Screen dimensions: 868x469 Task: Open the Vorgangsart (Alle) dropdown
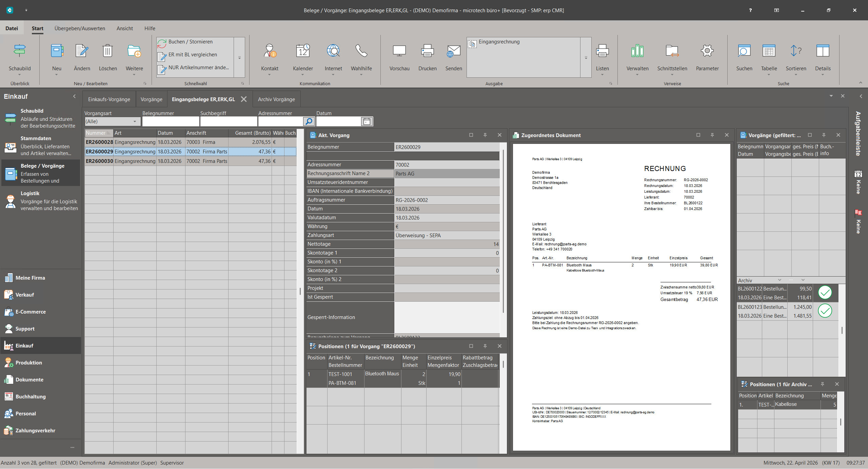click(135, 121)
